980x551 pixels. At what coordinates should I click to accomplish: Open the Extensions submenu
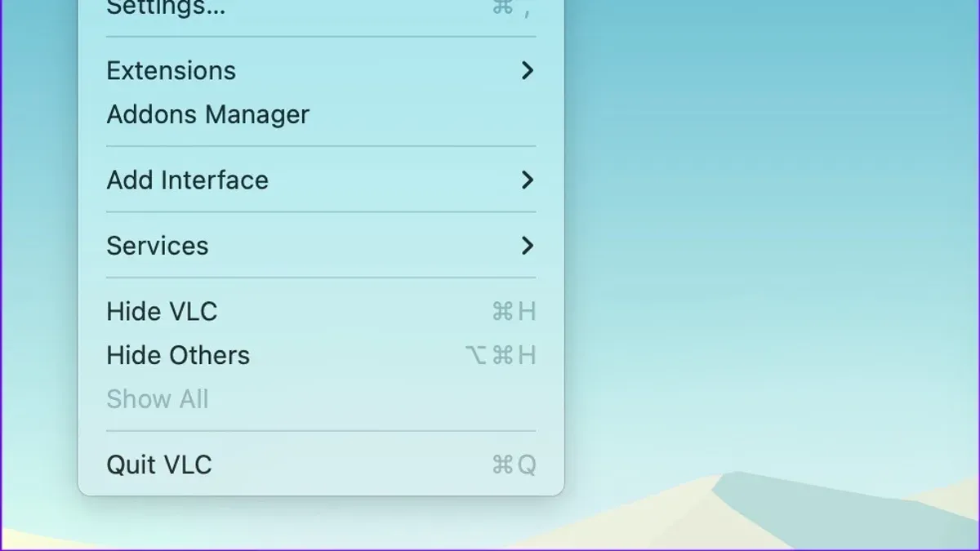pos(321,71)
